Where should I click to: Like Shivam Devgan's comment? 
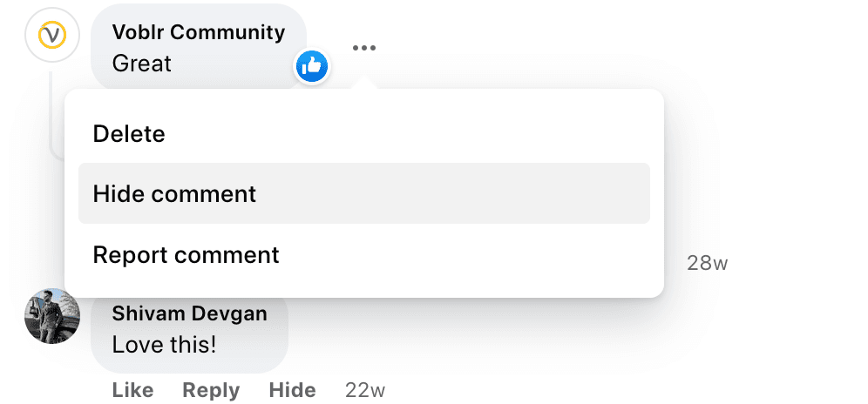coord(132,390)
